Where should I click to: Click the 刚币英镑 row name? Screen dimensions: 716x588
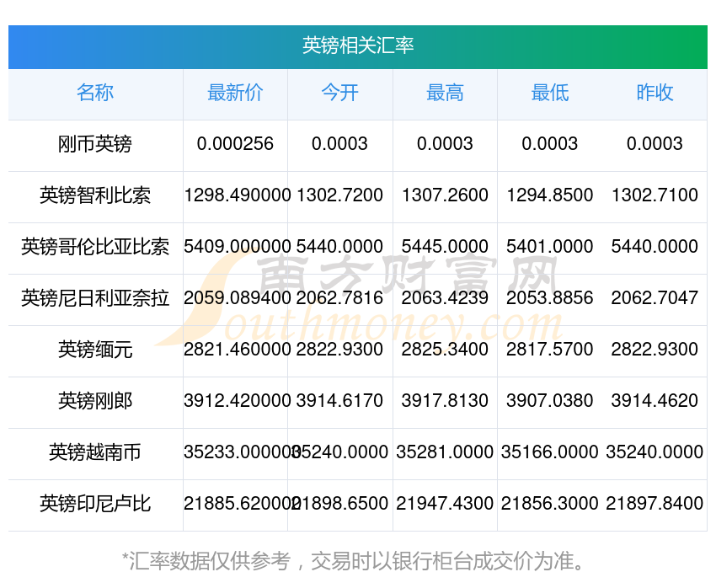click(95, 144)
